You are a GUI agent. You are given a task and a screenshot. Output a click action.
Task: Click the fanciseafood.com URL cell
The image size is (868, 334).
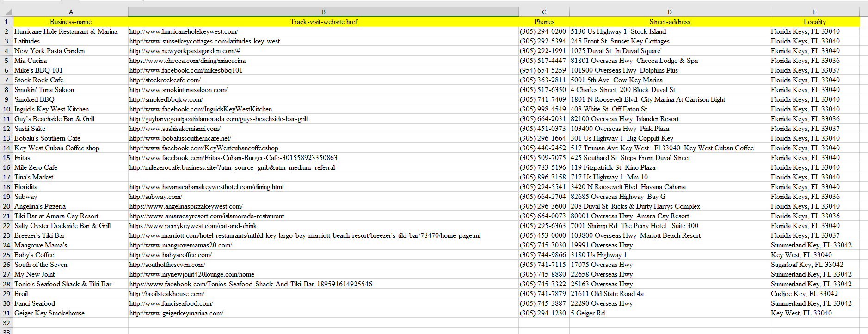pos(323,303)
